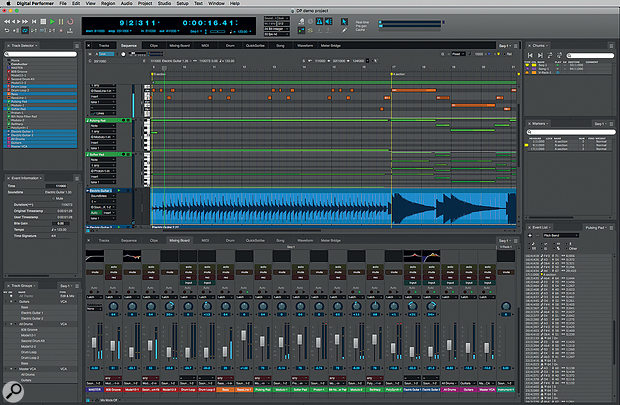Click the plus icon in Event List
The height and width of the screenshot is (405, 620).
pos(530,236)
